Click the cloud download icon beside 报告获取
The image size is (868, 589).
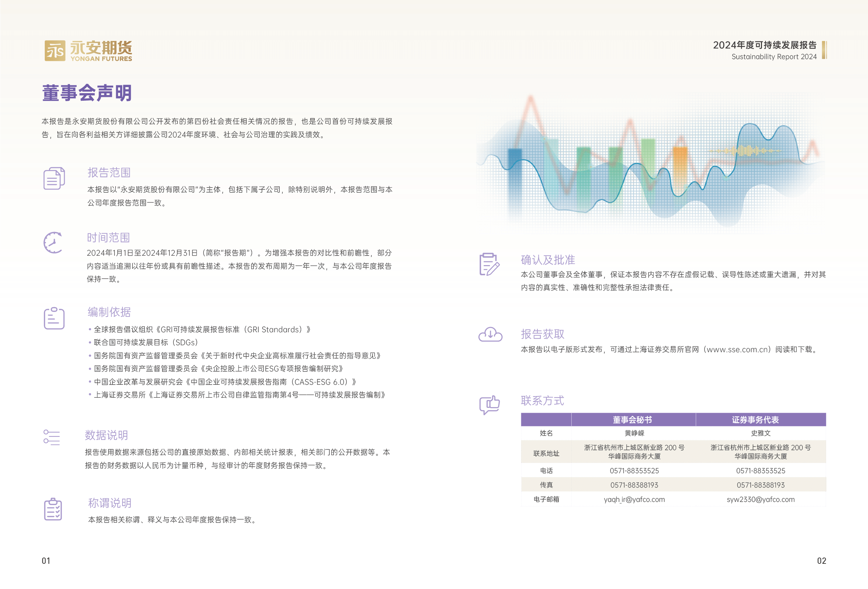pos(491,334)
